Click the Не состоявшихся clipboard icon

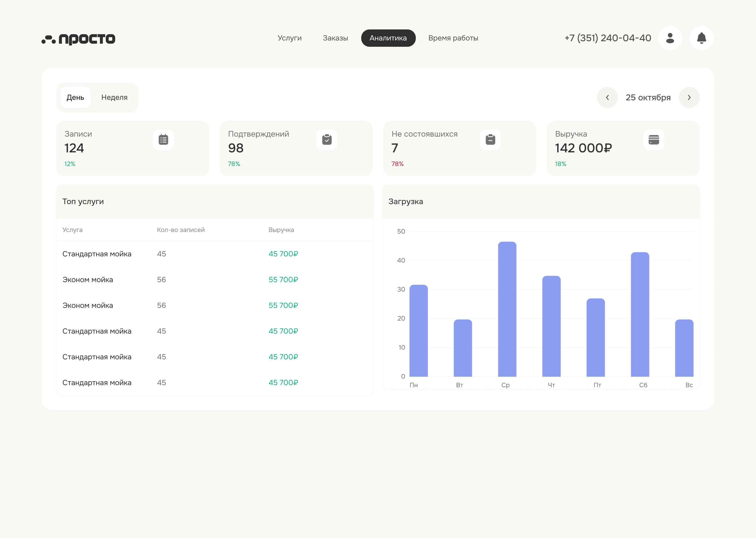490,140
